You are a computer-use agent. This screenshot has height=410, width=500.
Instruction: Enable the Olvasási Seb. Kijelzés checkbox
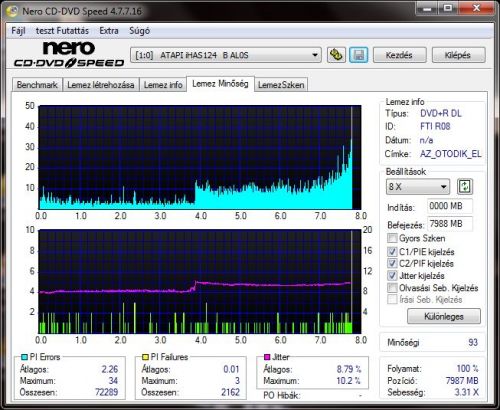(x=392, y=288)
